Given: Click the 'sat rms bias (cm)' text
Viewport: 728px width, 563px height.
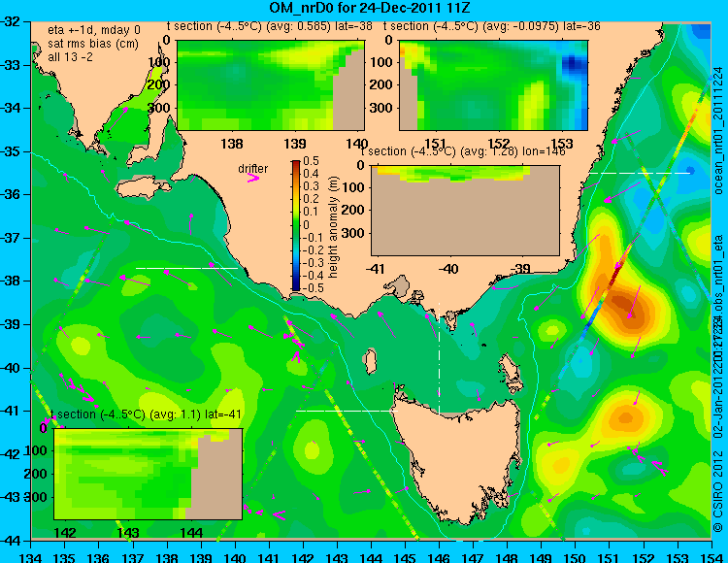Looking at the screenshot, I should (93, 44).
